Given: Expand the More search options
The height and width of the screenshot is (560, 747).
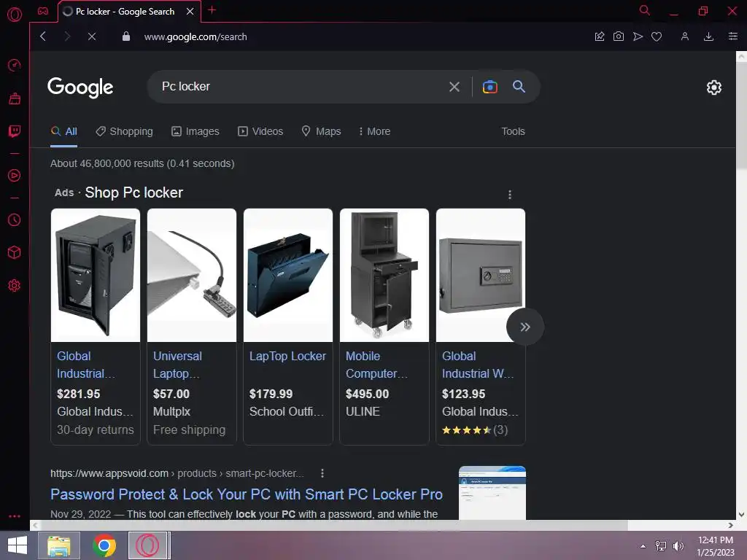Looking at the screenshot, I should tap(374, 131).
